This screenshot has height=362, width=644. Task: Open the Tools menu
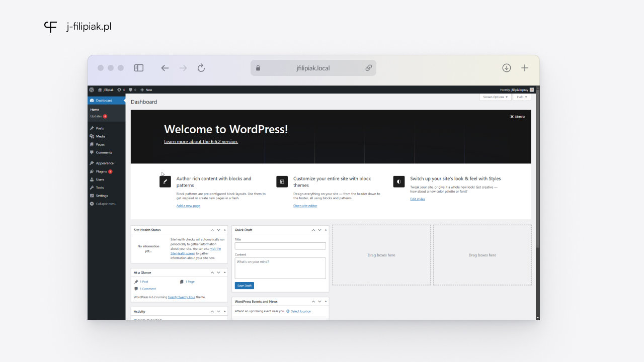pos(106,188)
